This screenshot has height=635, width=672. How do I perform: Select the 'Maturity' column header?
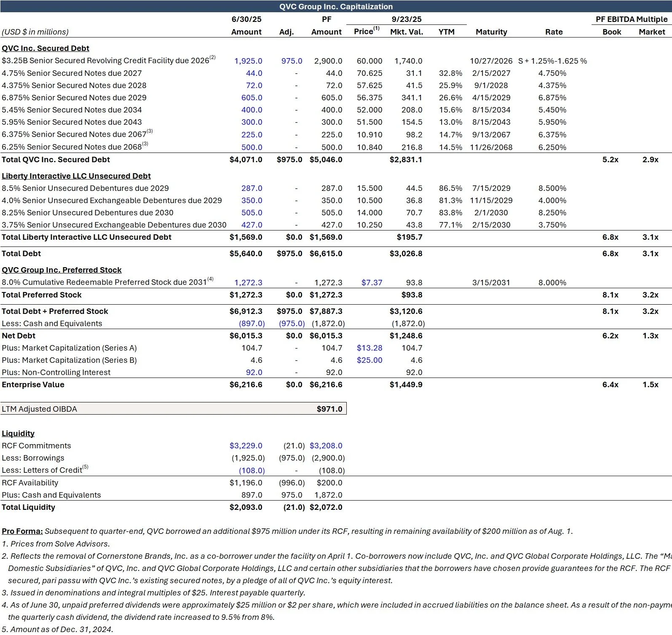(491, 32)
